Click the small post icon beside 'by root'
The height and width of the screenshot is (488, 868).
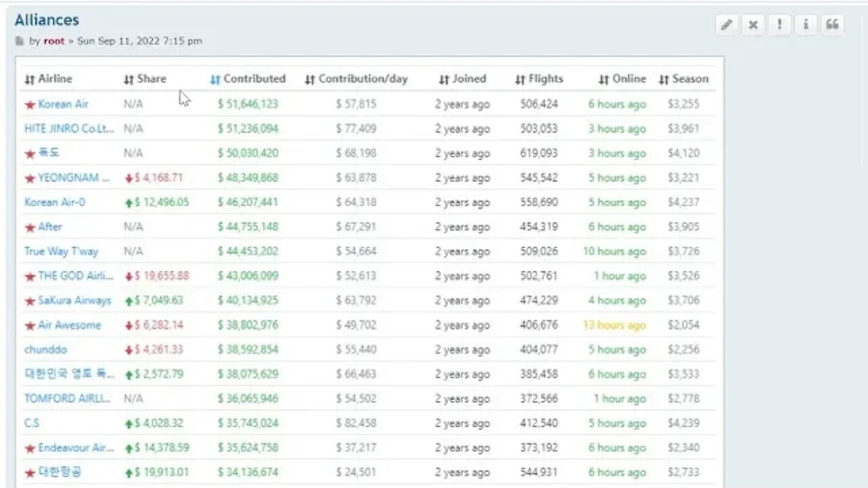click(20, 41)
